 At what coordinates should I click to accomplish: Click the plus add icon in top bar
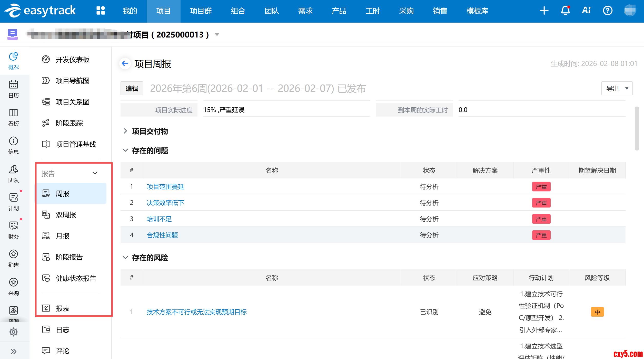(x=544, y=11)
